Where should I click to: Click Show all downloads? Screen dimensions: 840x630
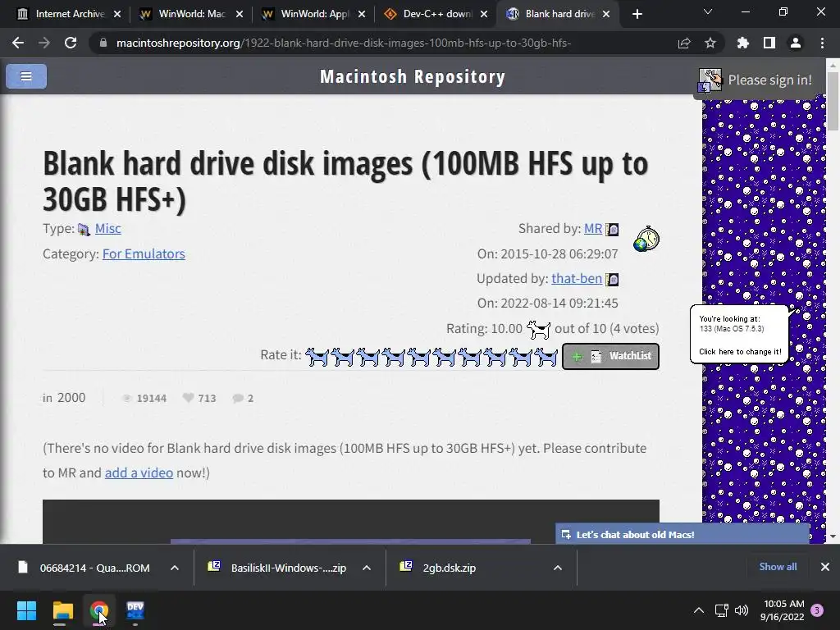pos(778,567)
